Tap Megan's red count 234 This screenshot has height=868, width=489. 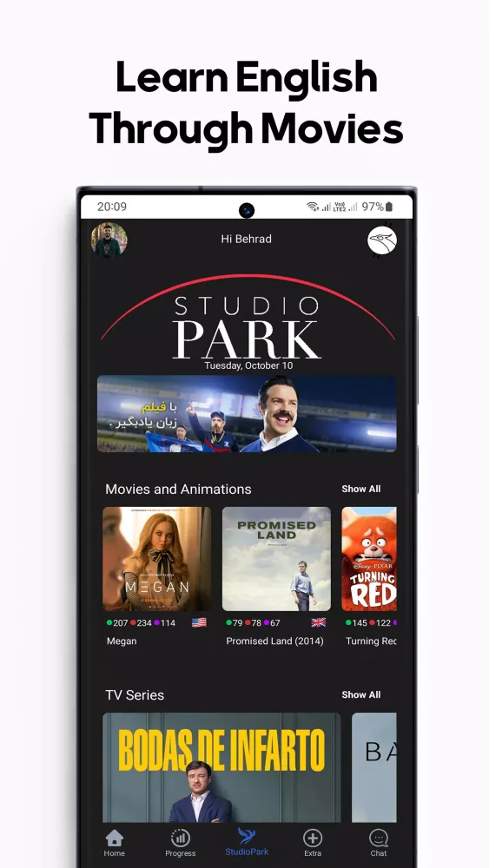[142, 622]
